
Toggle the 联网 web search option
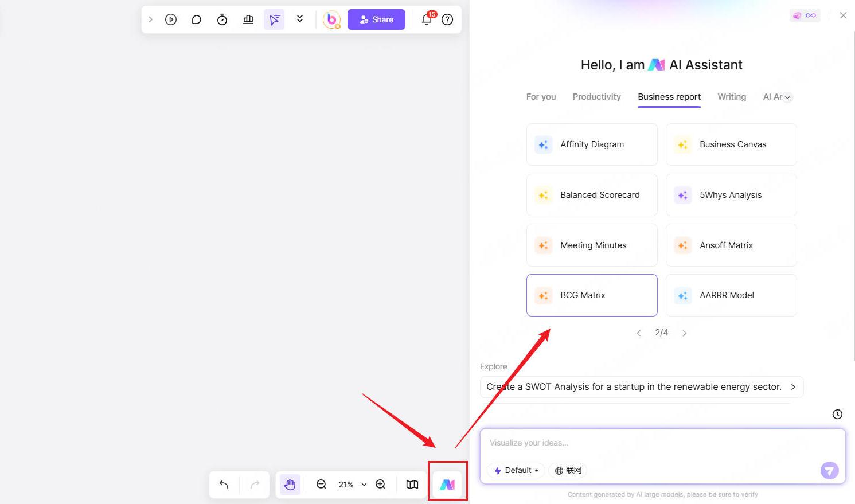click(568, 470)
